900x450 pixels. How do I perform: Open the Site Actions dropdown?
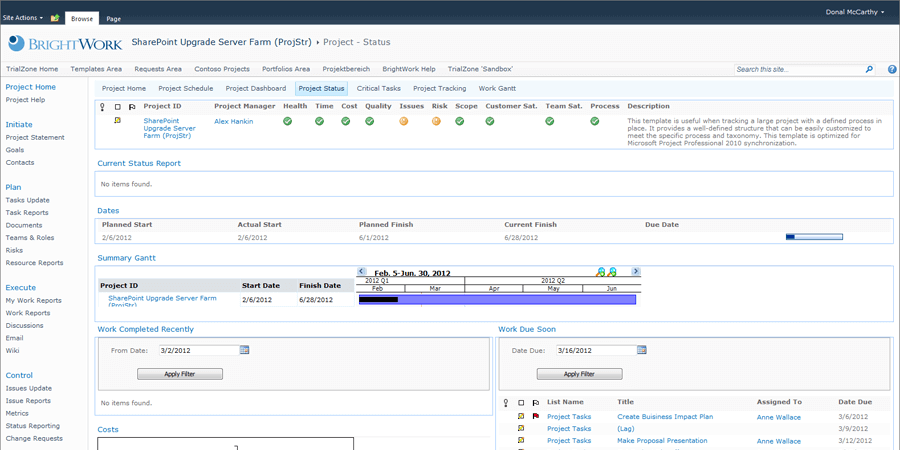(x=23, y=18)
